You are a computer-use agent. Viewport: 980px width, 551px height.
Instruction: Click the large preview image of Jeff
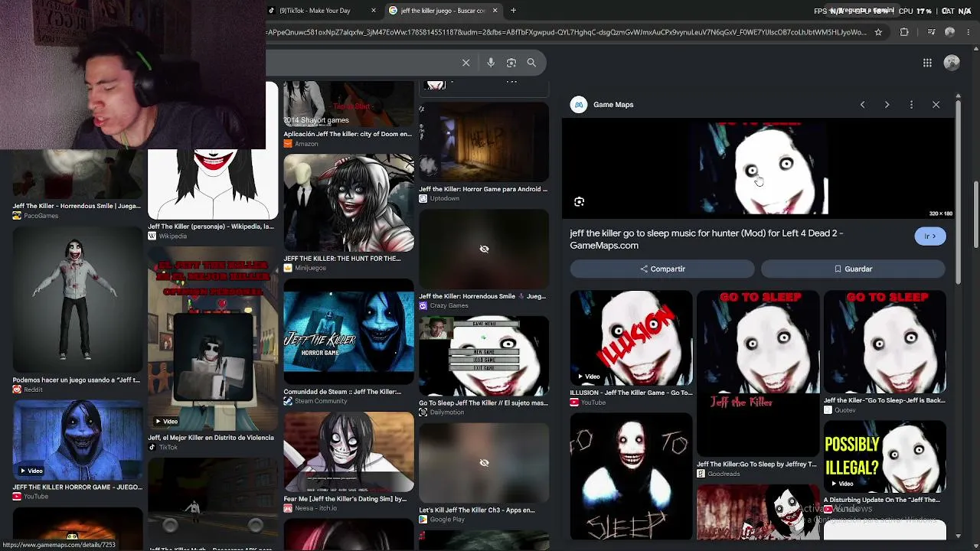coord(758,169)
